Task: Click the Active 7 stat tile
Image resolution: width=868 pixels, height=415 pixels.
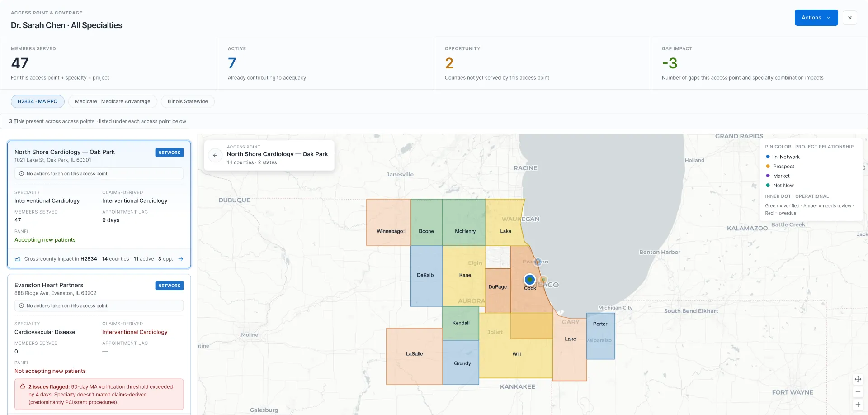Action: pyautogui.click(x=325, y=63)
